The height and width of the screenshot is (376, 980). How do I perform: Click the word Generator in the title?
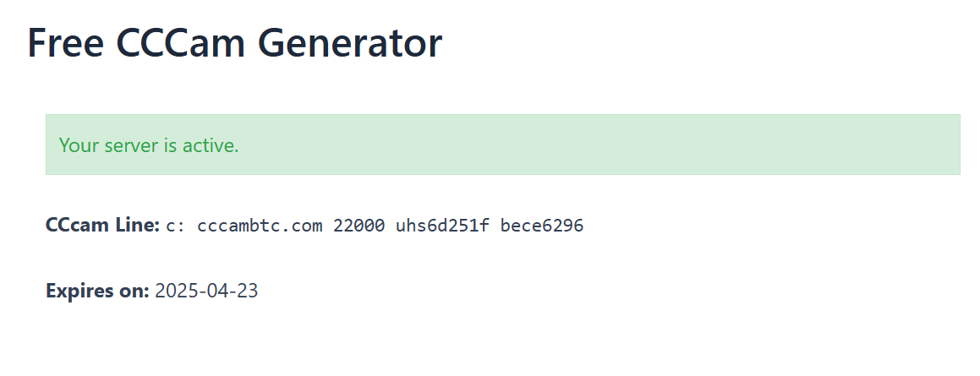[350, 43]
